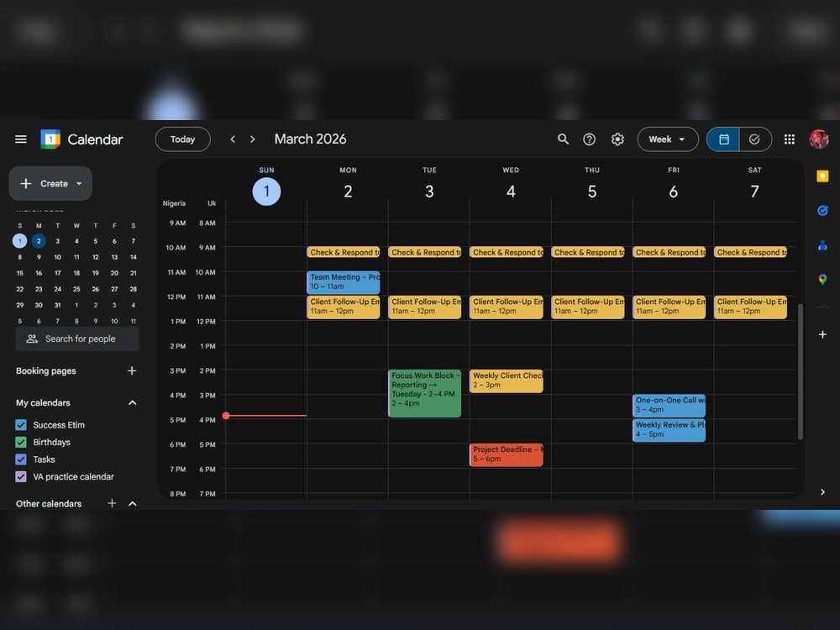This screenshot has width=840, height=630.
Task: Switch to Tasks view icon
Action: pyautogui.click(x=755, y=139)
